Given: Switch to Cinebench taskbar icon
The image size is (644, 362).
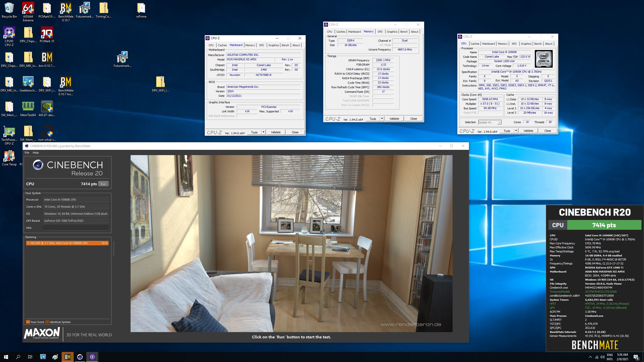Looking at the screenshot, I should click(80, 357).
